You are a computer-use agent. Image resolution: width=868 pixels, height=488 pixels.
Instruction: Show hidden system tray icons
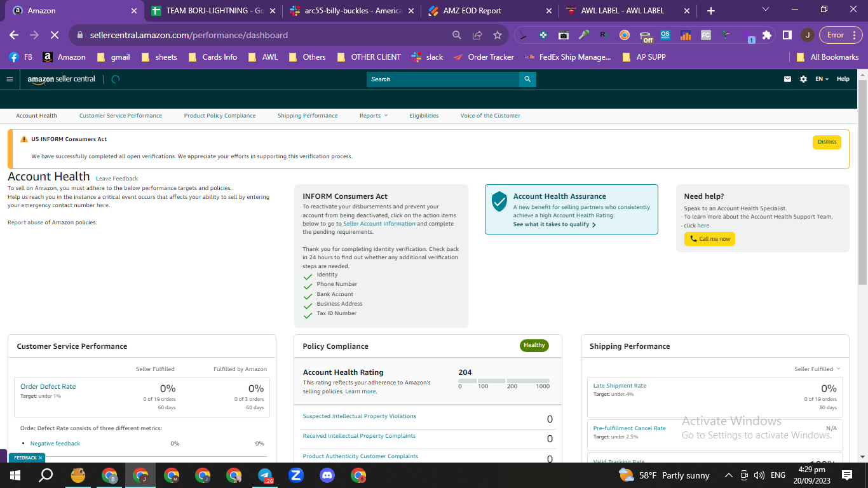(x=728, y=475)
